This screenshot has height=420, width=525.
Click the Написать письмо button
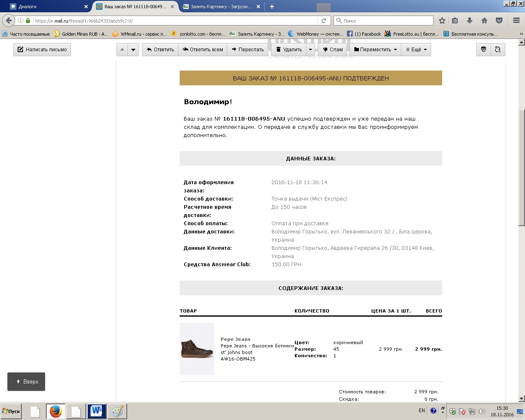coord(42,50)
